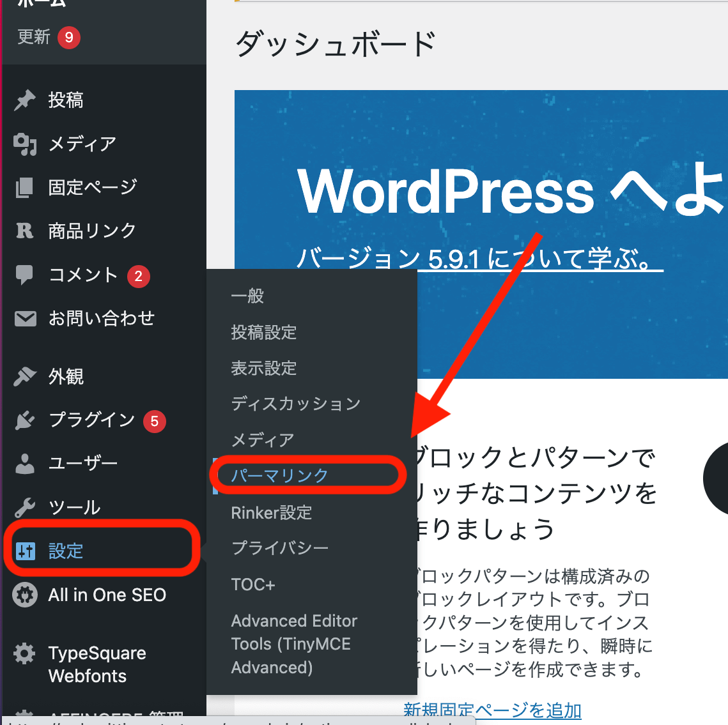Click the red 9 updates badge

click(69, 37)
